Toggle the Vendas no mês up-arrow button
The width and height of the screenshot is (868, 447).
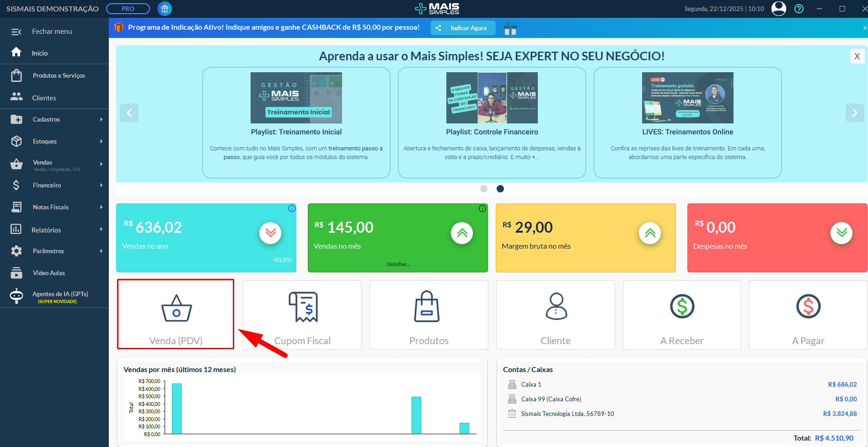(462, 233)
